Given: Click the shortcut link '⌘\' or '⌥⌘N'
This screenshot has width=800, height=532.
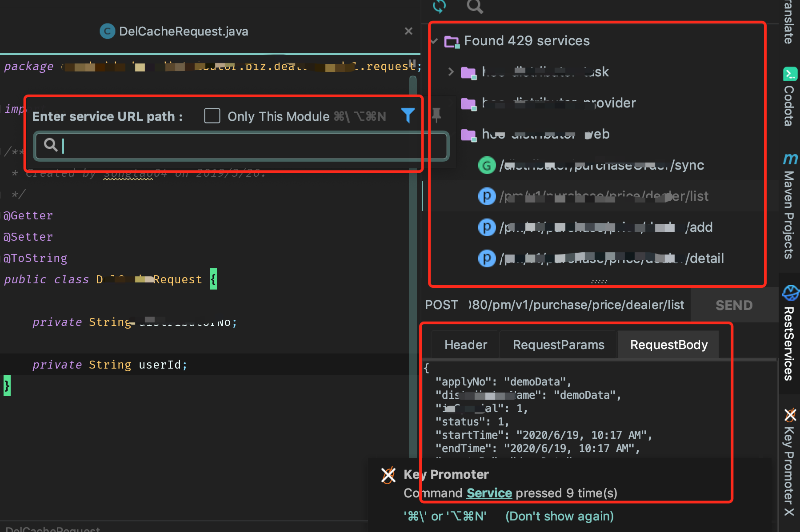Looking at the screenshot, I should (445, 516).
